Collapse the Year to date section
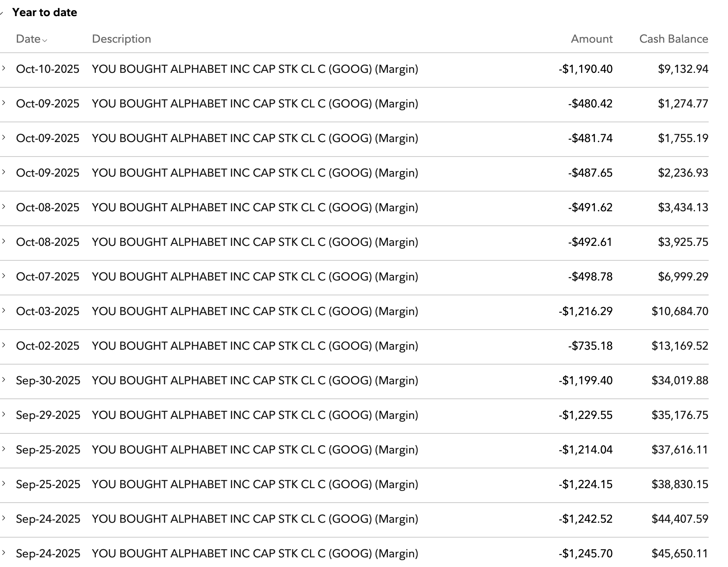 [x=4, y=12]
